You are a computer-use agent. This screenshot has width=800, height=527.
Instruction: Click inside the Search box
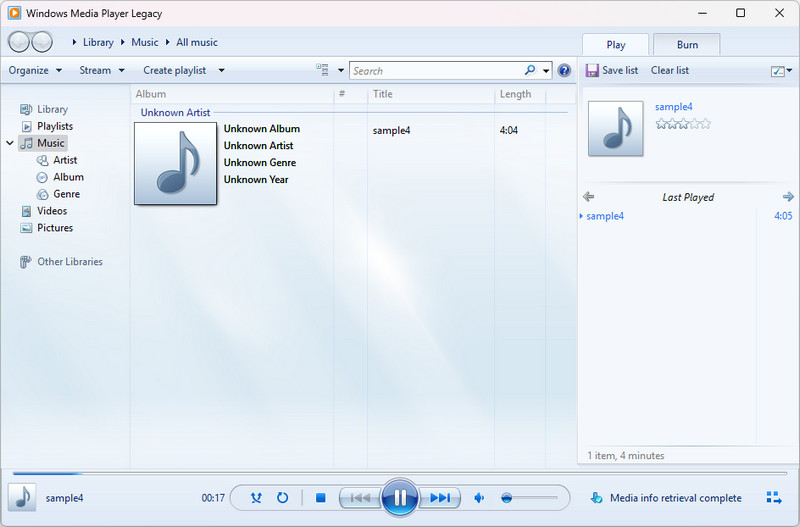436,70
